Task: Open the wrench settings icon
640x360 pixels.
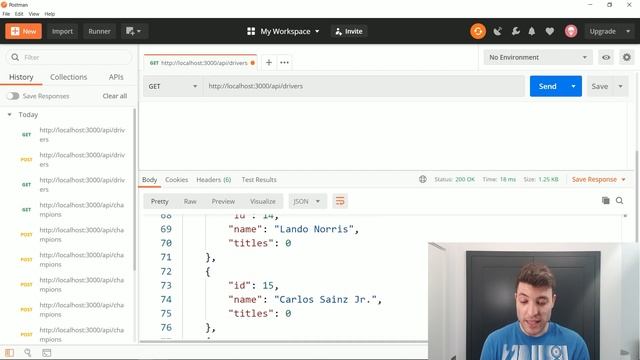Action: point(516,31)
